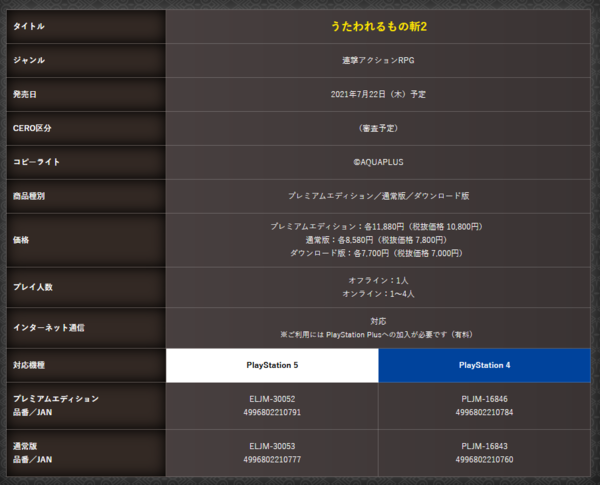The width and height of the screenshot is (600, 485).
Task: Select product code PLJM-16846
Action: pos(484,399)
